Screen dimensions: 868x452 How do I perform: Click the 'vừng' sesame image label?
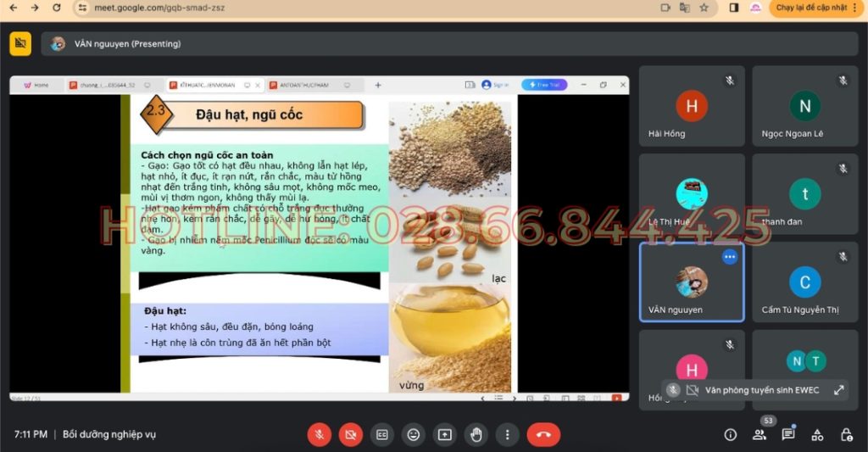click(412, 385)
